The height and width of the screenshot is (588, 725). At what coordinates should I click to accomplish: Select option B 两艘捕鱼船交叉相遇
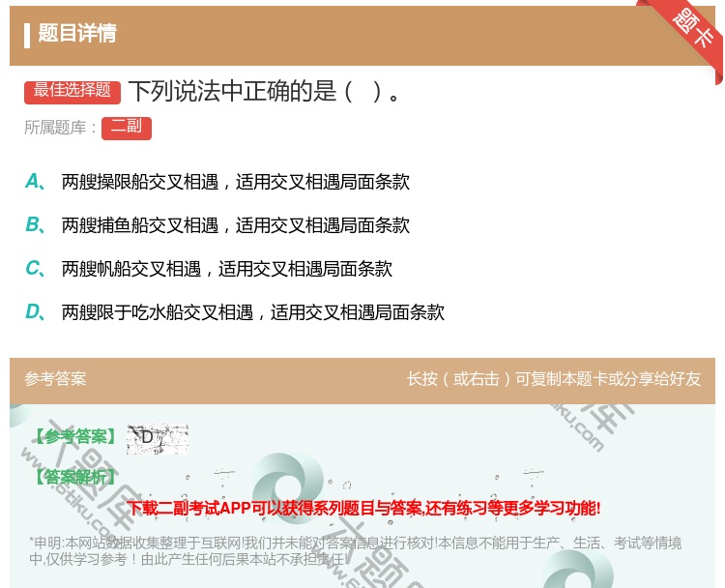click(x=235, y=225)
